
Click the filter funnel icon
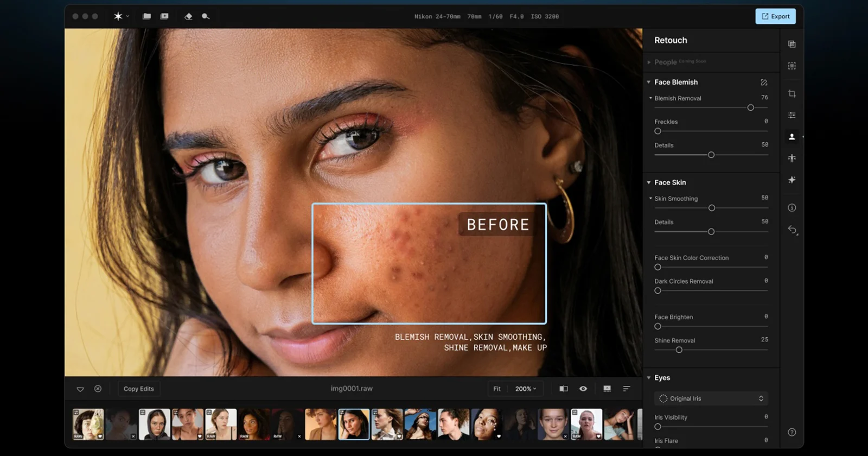tap(80, 389)
